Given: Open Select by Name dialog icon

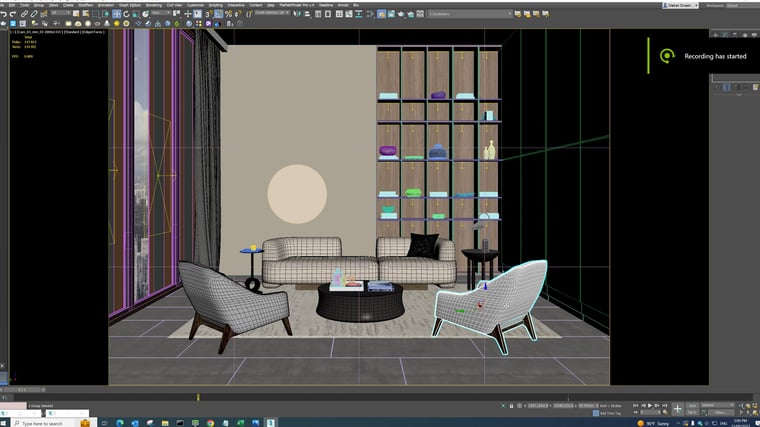Looking at the screenshot, I should pos(86,14).
